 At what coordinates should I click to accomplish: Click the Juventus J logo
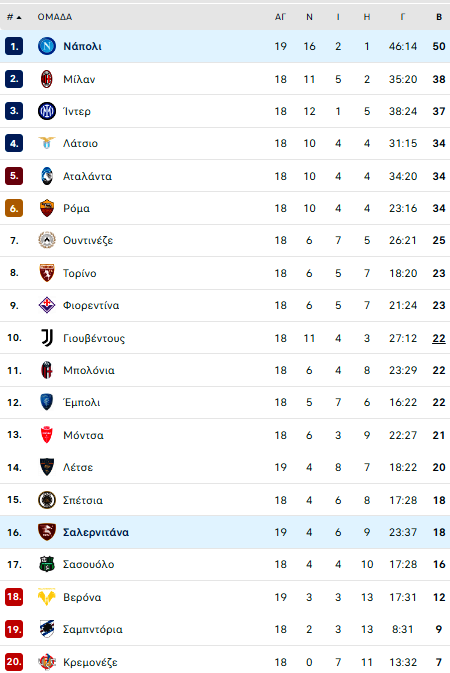tap(47, 338)
